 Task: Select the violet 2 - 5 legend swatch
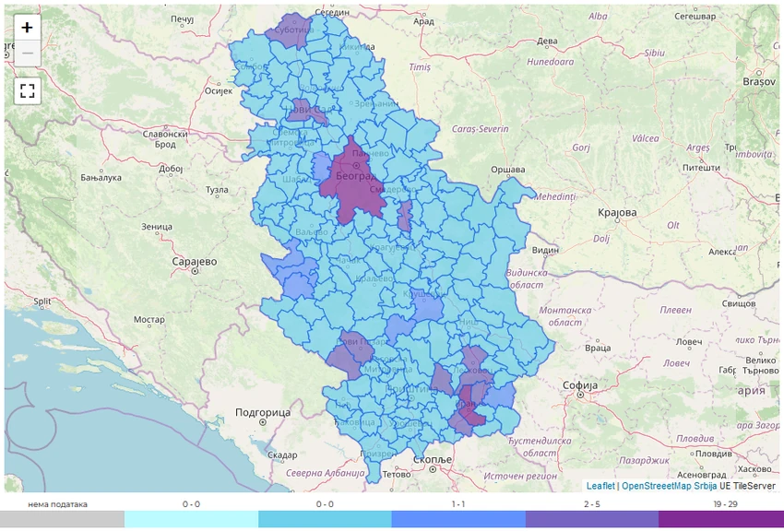click(x=592, y=519)
